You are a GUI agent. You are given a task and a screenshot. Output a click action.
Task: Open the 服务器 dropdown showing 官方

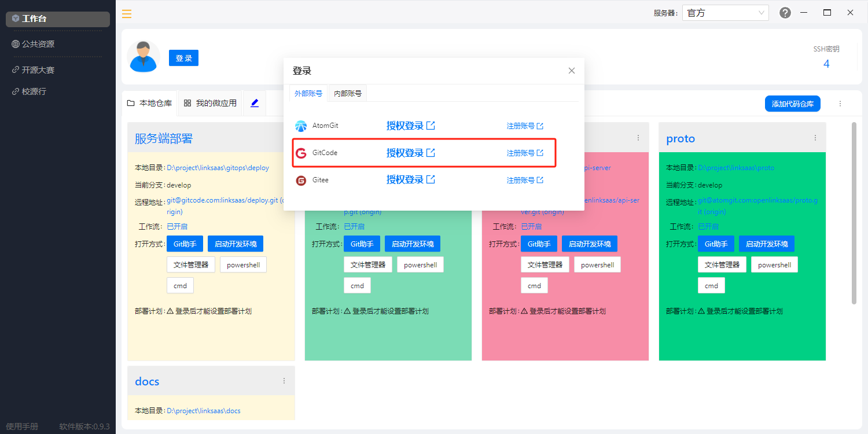click(725, 12)
